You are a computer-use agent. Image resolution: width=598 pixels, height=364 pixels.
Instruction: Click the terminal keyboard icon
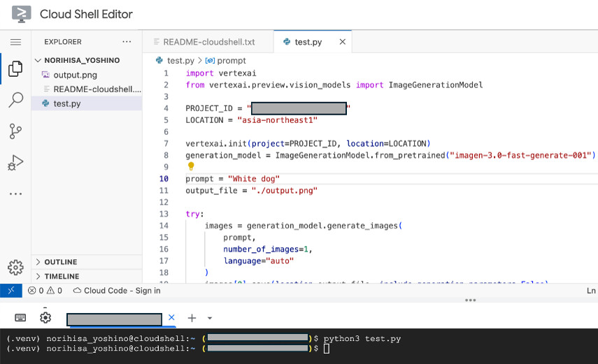(x=20, y=318)
